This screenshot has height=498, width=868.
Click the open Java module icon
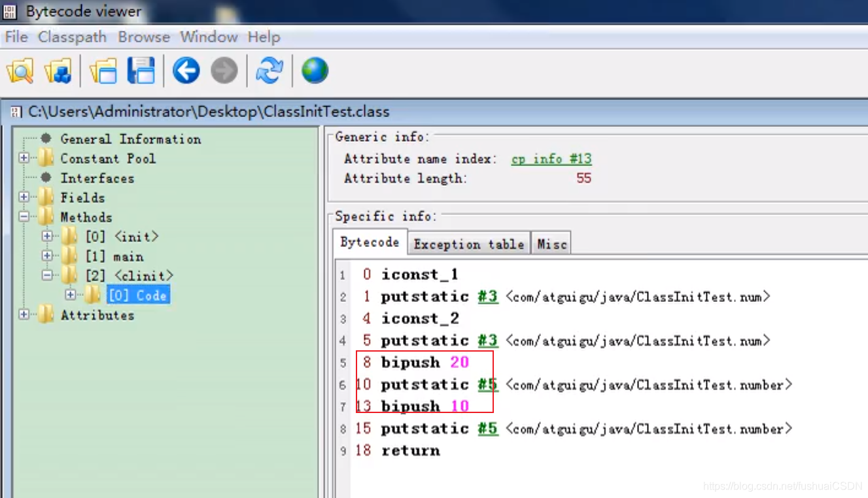[x=58, y=71]
